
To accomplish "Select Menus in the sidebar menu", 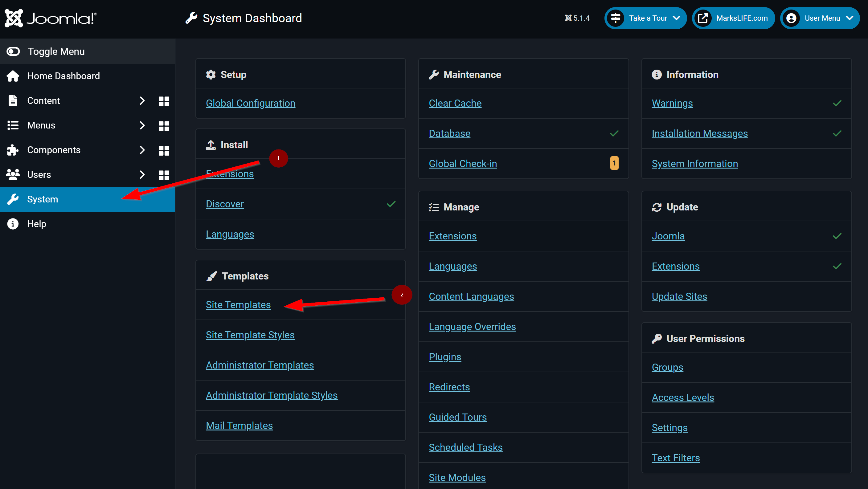I will tap(41, 125).
